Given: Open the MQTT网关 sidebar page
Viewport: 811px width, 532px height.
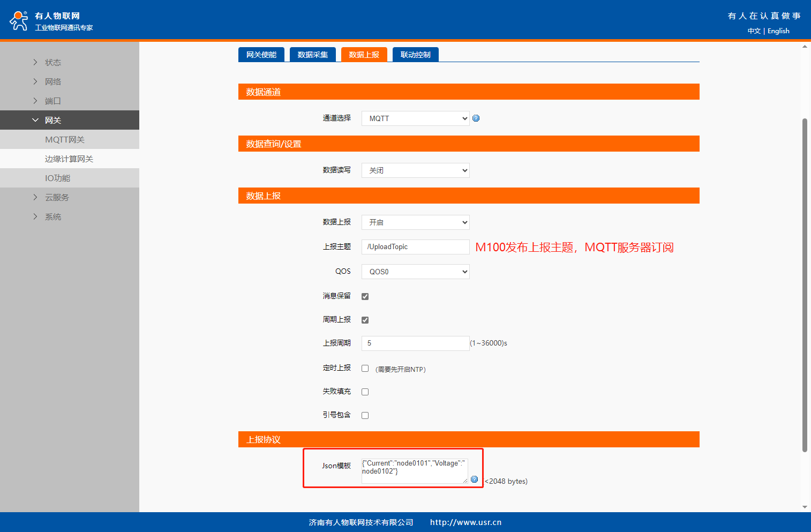Looking at the screenshot, I should click(x=65, y=139).
